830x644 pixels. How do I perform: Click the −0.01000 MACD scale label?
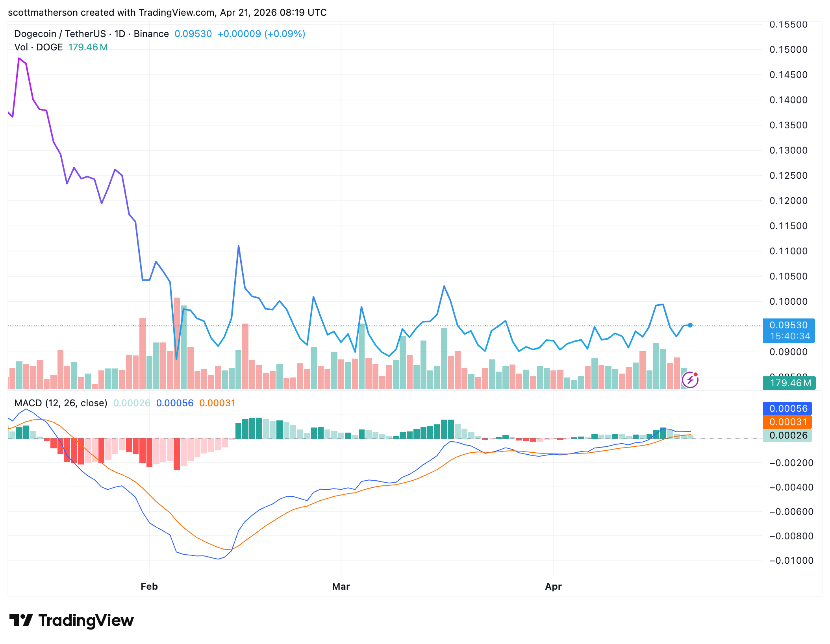point(791,561)
